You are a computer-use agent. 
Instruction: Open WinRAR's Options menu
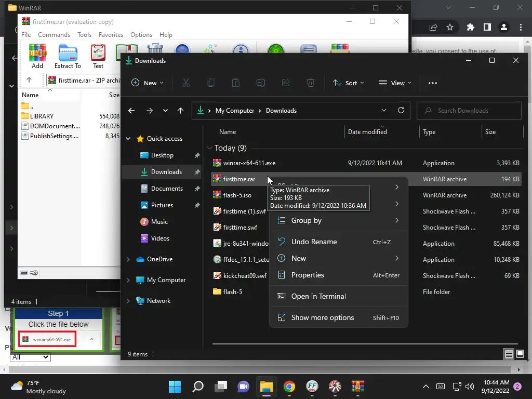tap(141, 35)
